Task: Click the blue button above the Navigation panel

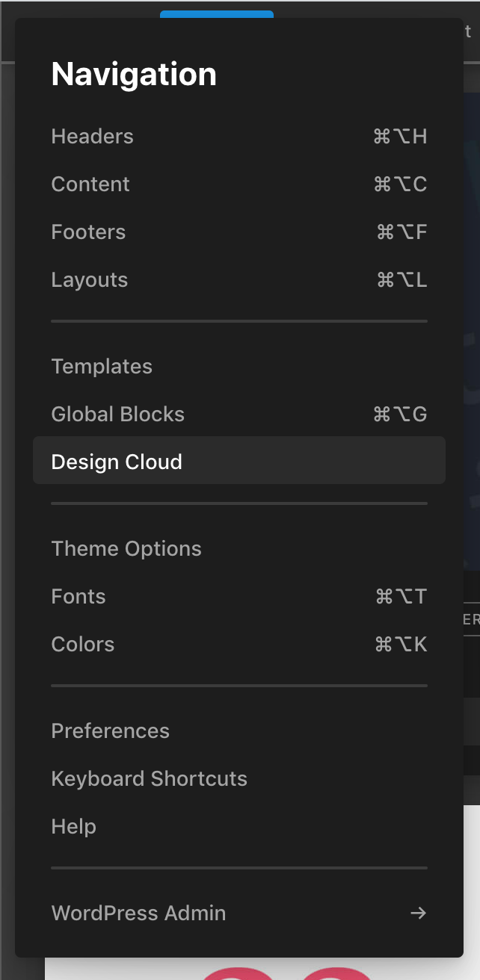Action: tap(217, 14)
